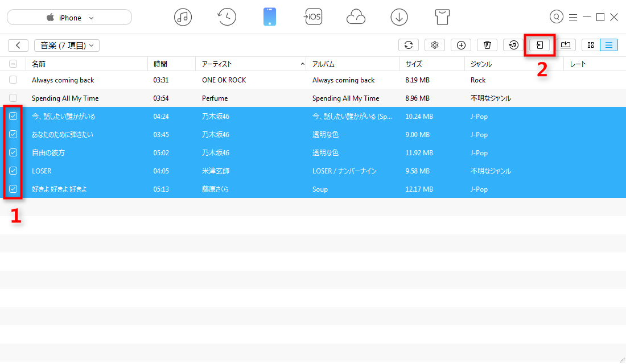Screen dimensions: 626x364
Task: Go back with the left arrow button
Action: click(18, 45)
